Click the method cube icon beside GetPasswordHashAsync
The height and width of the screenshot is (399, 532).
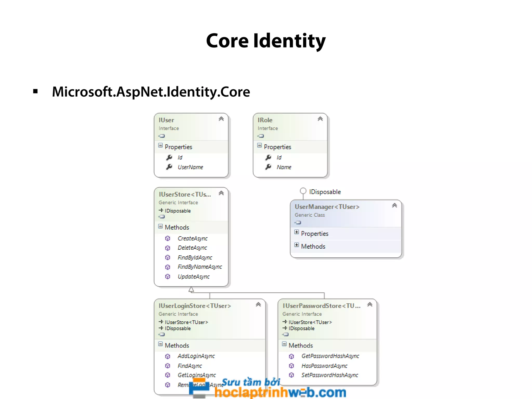[x=291, y=356]
